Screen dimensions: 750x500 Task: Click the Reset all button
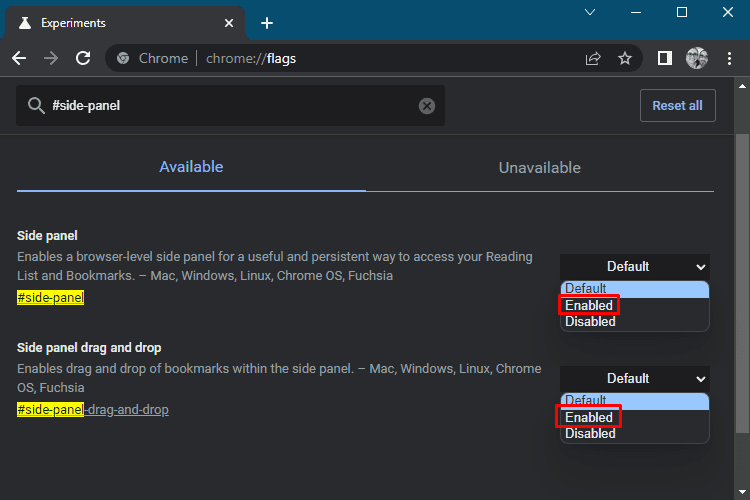[677, 106]
